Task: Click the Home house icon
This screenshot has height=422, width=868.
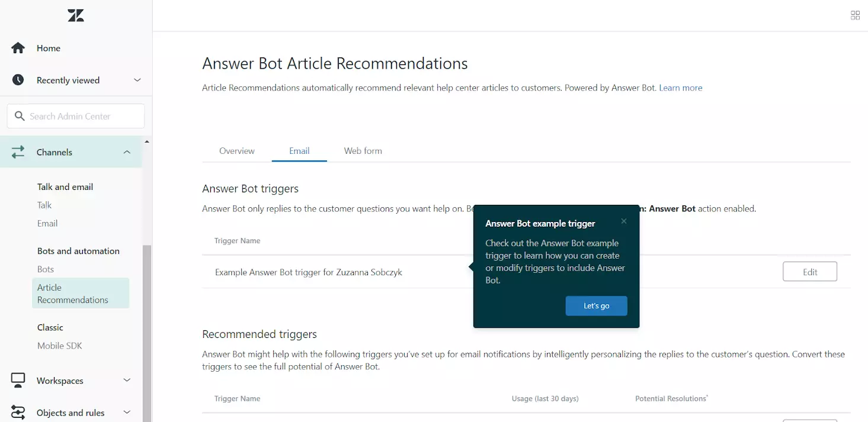Action: [x=18, y=48]
